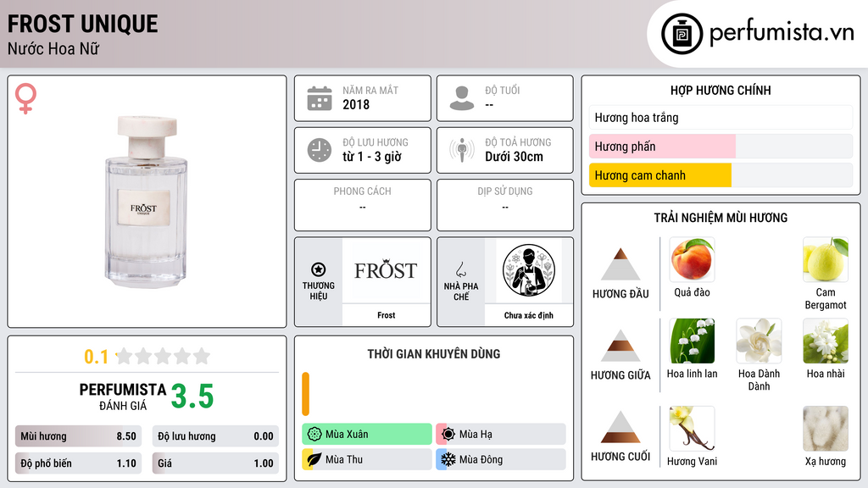Click the launch year 2018

[x=356, y=104]
